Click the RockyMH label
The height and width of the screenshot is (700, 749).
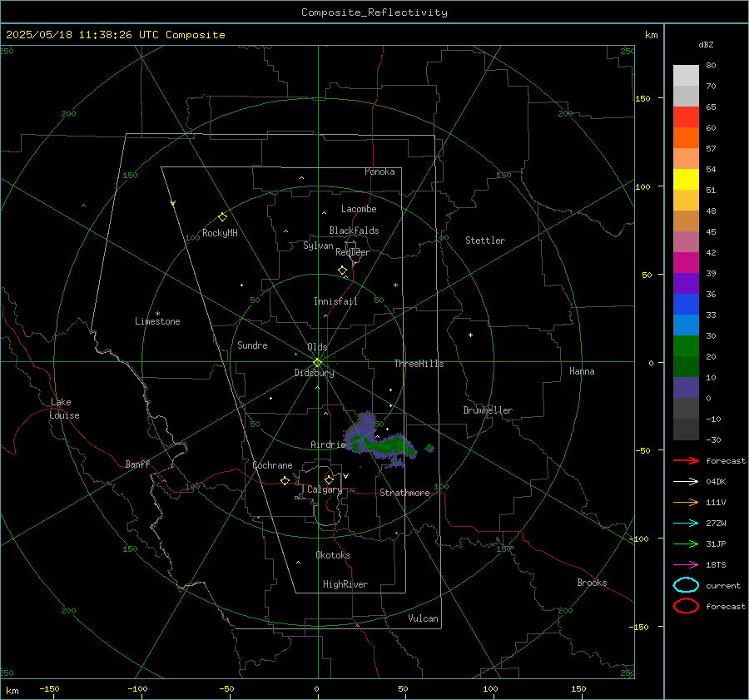(220, 233)
